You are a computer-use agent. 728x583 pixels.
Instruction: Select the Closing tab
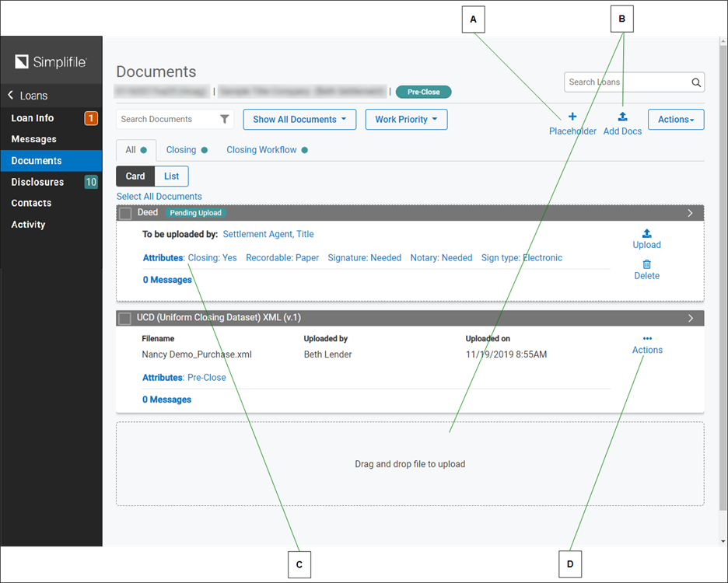pos(187,150)
